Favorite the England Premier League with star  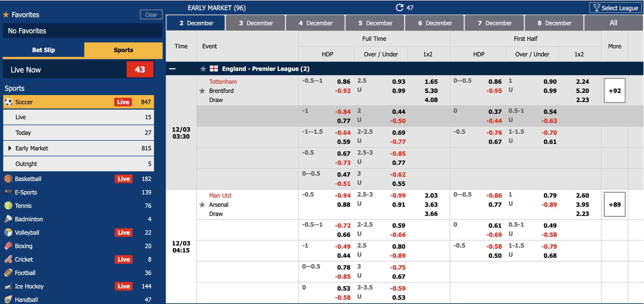[203, 69]
